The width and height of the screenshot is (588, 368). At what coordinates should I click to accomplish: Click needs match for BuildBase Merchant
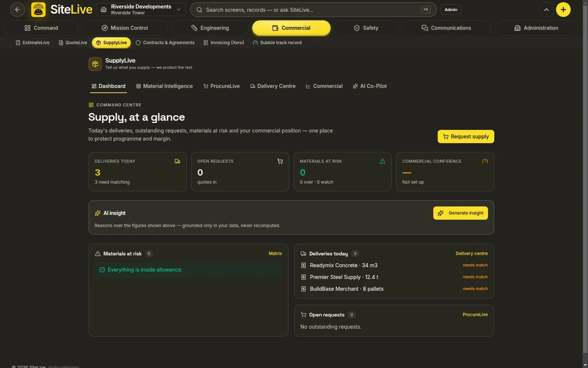click(475, 289)
